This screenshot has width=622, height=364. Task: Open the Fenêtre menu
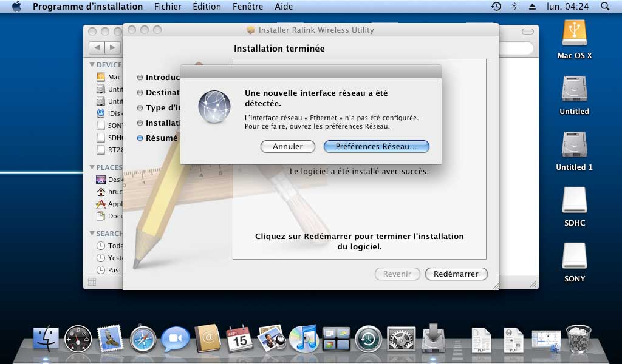click(x=248, y=6)
